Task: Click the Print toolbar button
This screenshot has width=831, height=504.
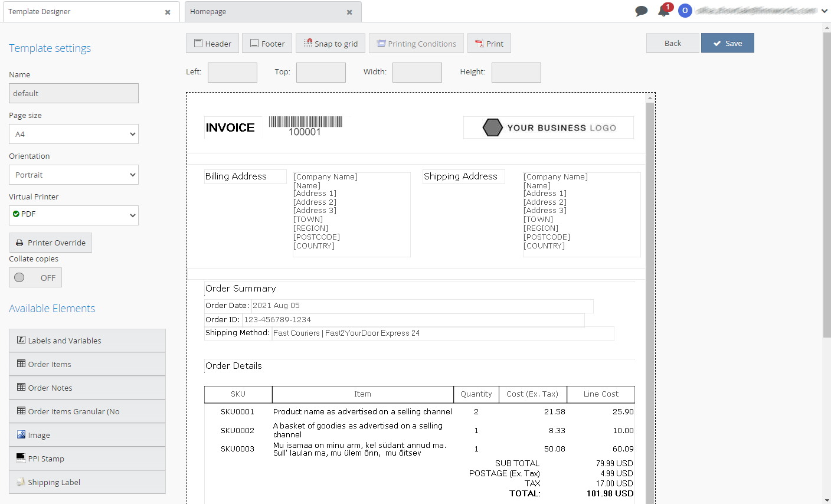Action: coord(489,44)
